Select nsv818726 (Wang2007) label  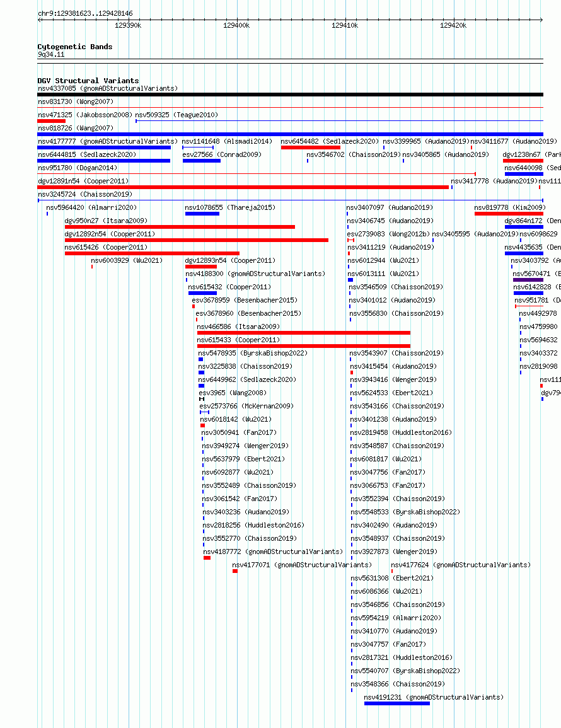[76, 128]
